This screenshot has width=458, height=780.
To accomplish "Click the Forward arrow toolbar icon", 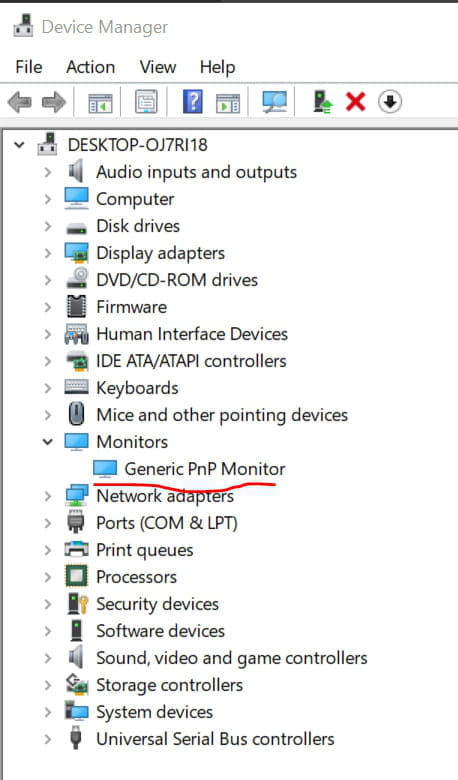I will click(x=54, y=102).
